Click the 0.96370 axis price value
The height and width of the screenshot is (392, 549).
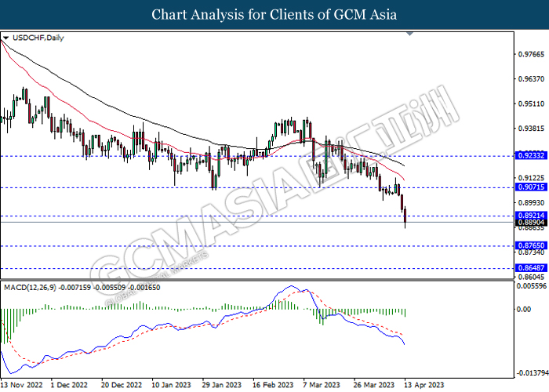[531, 78]
